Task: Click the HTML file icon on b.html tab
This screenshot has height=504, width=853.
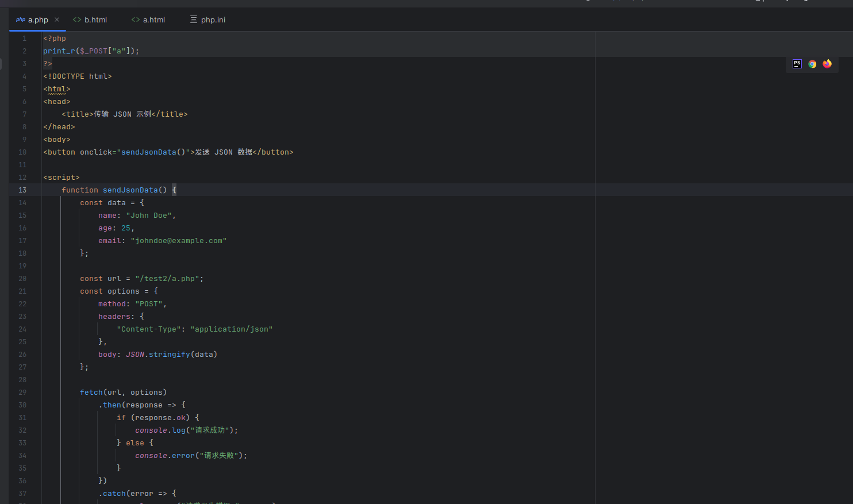Action: [x=77, y=20]
